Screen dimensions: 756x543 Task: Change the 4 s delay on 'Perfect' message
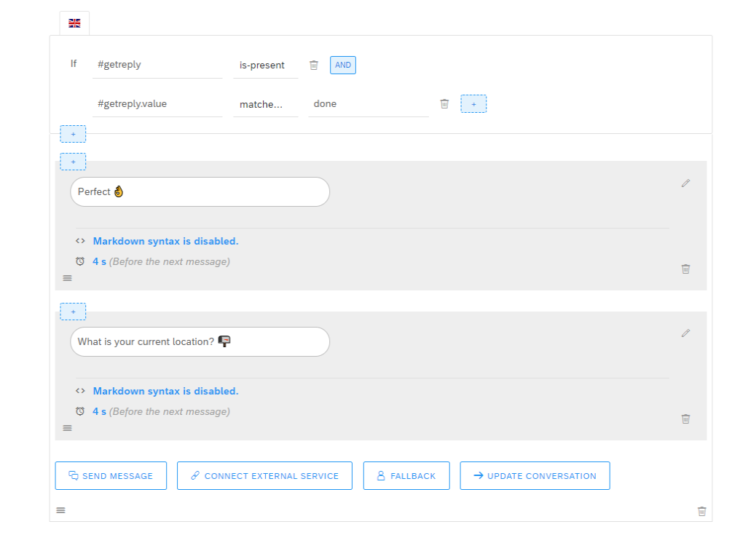99,261
